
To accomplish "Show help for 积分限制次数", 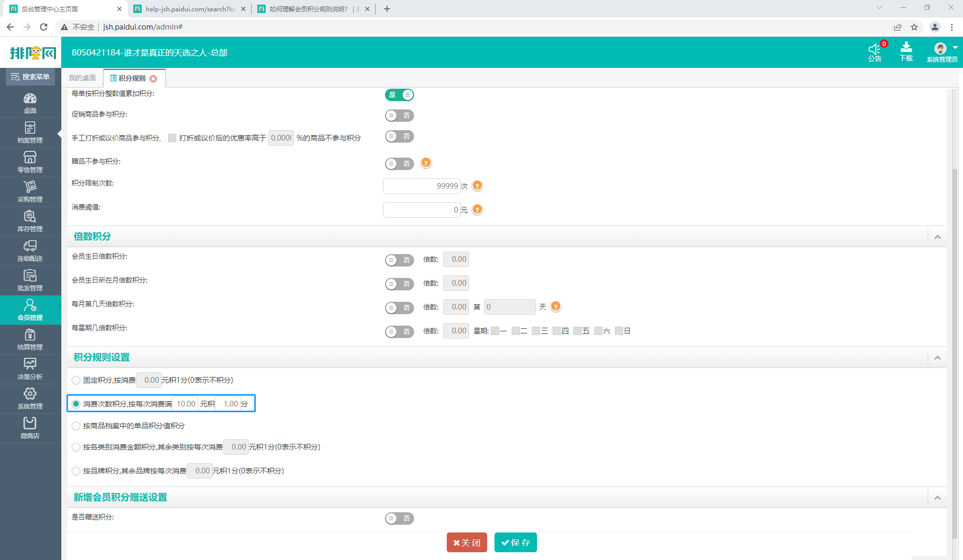I will coord(477,186).
